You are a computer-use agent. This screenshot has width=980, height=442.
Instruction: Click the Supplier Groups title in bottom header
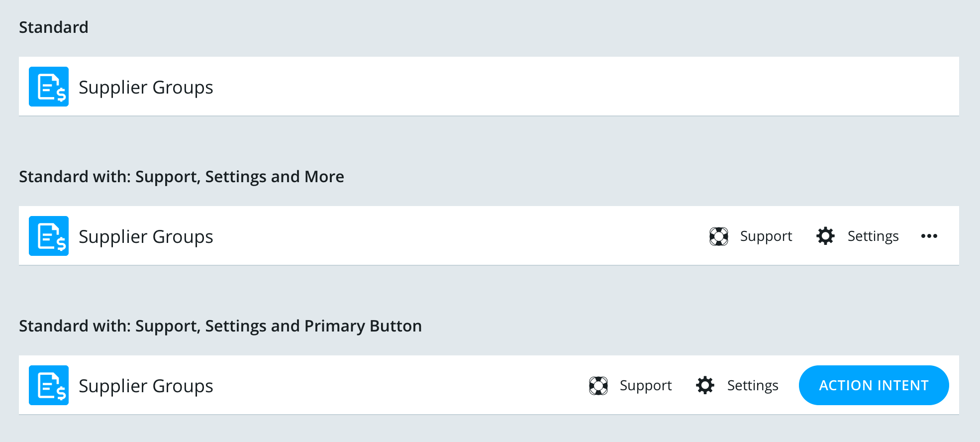[x=146, y=385]
